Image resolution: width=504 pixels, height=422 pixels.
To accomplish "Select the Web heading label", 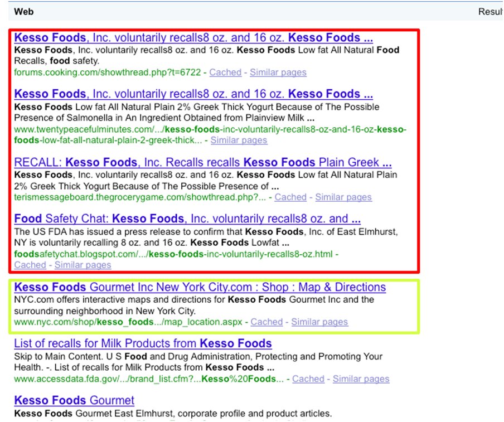I will 24,12.
